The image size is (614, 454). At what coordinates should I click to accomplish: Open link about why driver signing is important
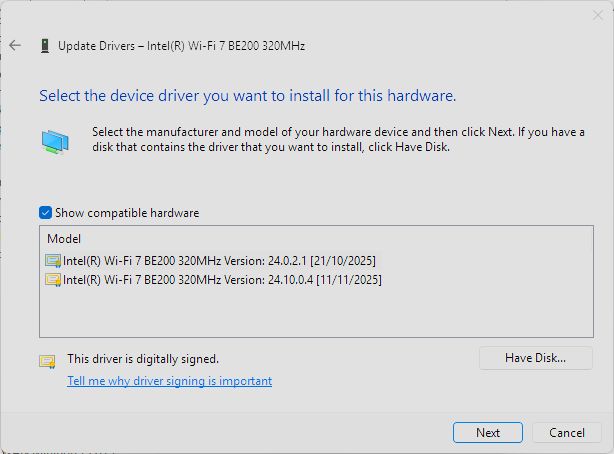[x=169, y=381]
